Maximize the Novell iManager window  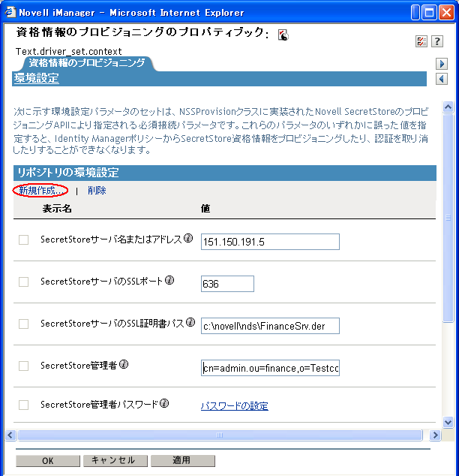[x=429, y=13]
